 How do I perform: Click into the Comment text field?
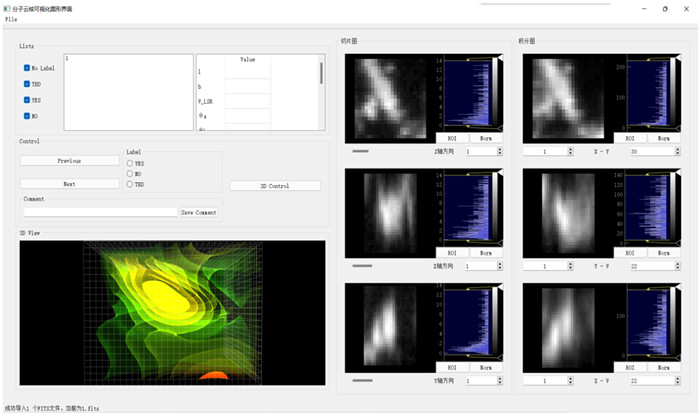pos(100,212)
